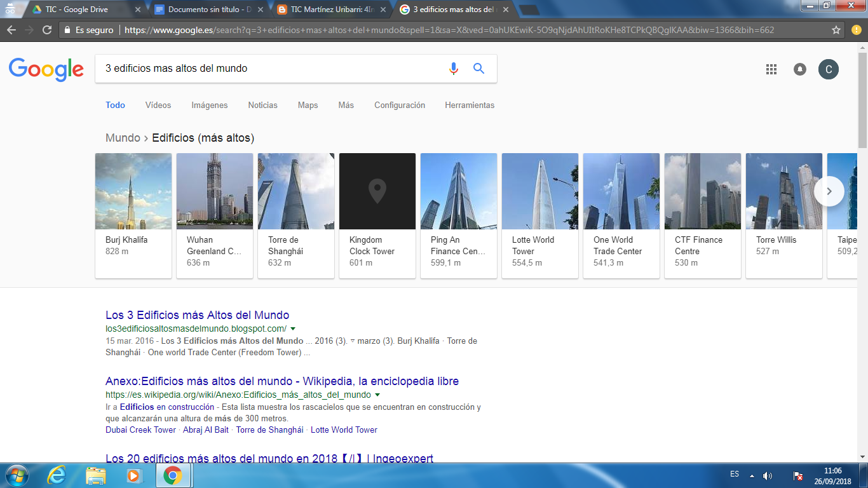The height and width of the screenshot is (488, 868).
Task: Select the Kingdom Clock Tower card
Action: [x=377, y=215]
